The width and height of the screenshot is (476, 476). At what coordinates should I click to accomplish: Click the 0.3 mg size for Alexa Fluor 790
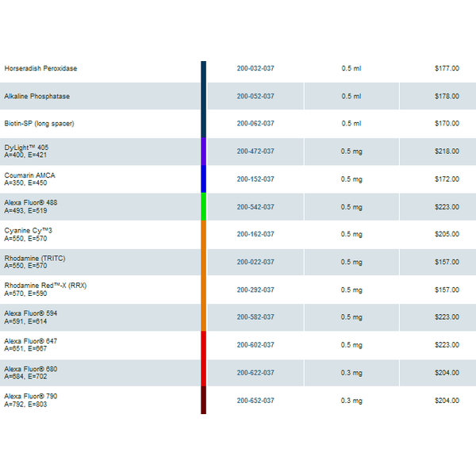(351, 401)
